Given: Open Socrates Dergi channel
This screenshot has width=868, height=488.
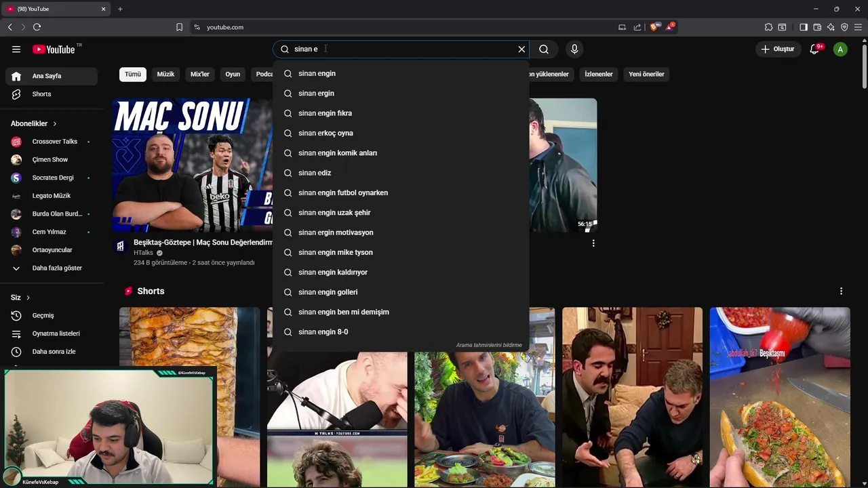Looking at the screenshot, I should pyautogui.click(x=52, y=178).
